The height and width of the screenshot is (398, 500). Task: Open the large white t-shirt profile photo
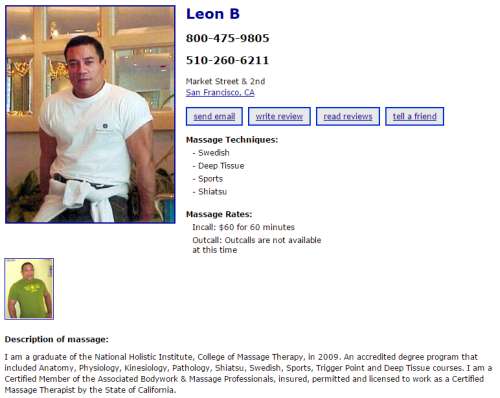[x=90, y=114]
